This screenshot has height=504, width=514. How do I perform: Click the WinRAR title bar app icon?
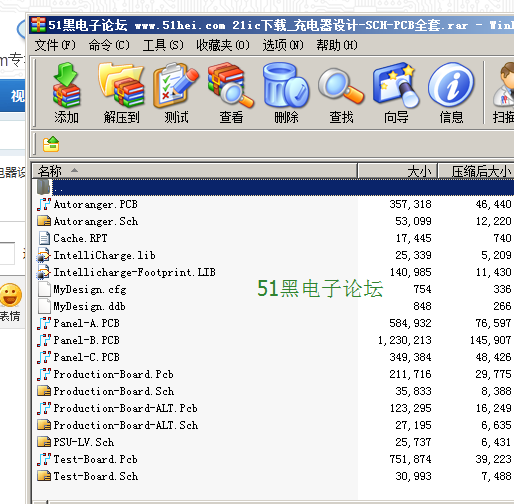tap(38, 25)
